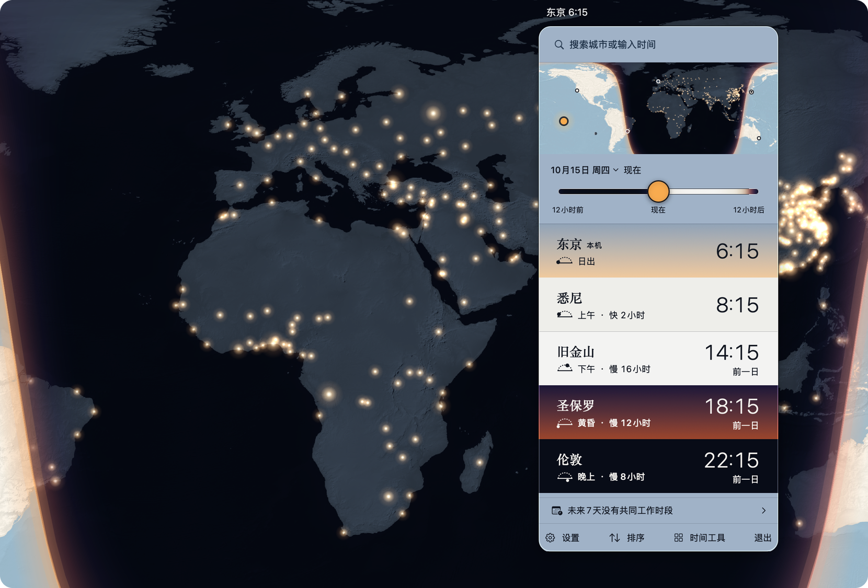
Task: Open 未来7天没有共同工作时段 details
Action: [x=658, y=511]
